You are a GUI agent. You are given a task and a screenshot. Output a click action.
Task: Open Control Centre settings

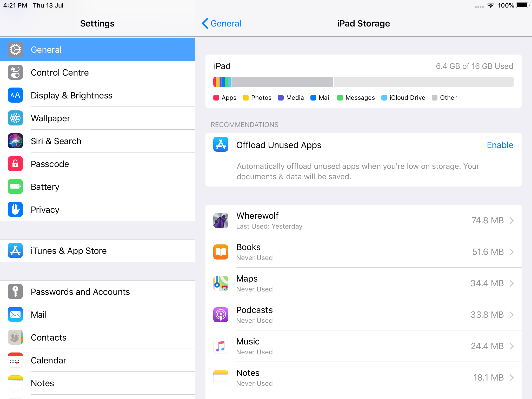97,72
